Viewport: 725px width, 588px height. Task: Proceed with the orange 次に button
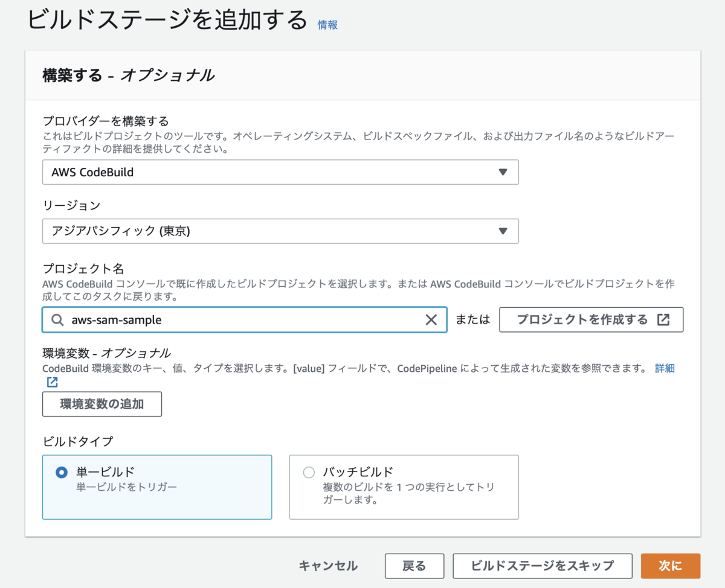[x=670, y=566]
